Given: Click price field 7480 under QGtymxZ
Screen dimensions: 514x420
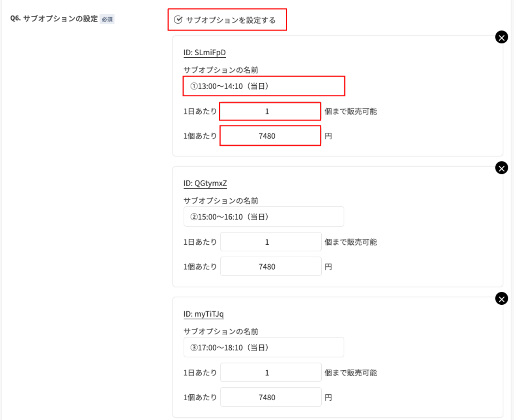Looking at the screenshot, I should (x=270, y=267).
